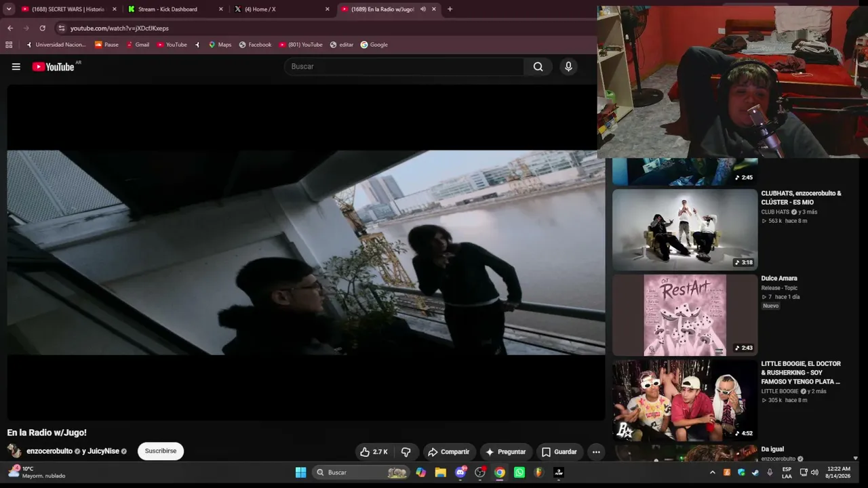Image resolution: width=868 pixels, height=488 pixels.
Task: Click the Compartir share button
Action: coord(448,452)
